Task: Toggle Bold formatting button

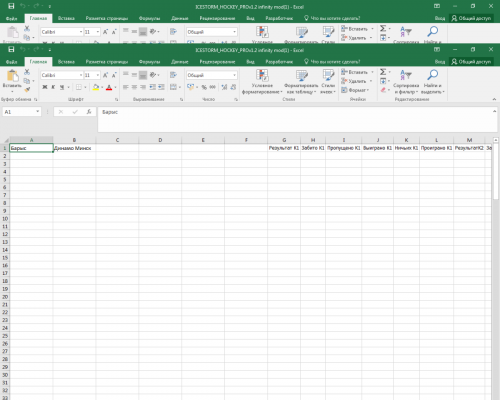Action: [45, 87]
